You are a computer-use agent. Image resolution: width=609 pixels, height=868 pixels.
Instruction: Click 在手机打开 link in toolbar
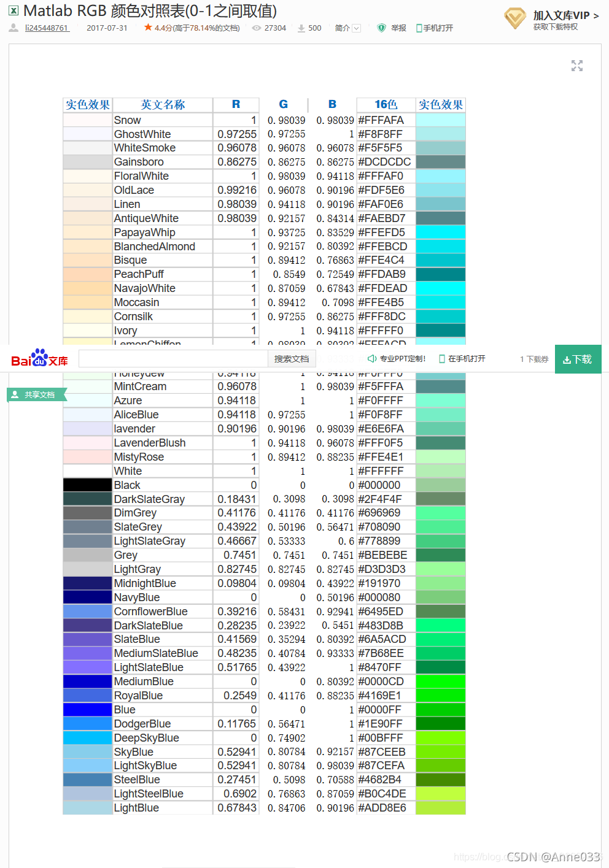coord(462,359)
